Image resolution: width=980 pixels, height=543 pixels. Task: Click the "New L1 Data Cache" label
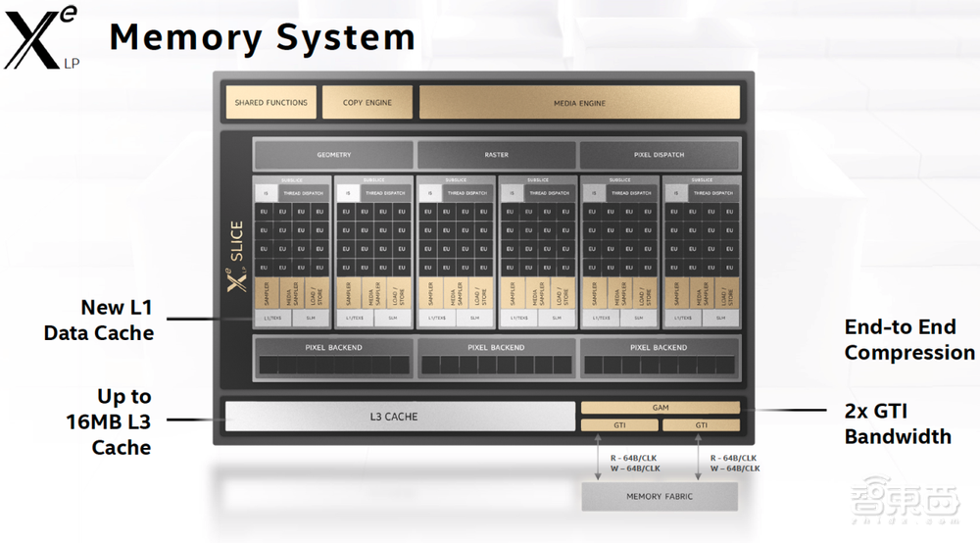pos(98,321)
